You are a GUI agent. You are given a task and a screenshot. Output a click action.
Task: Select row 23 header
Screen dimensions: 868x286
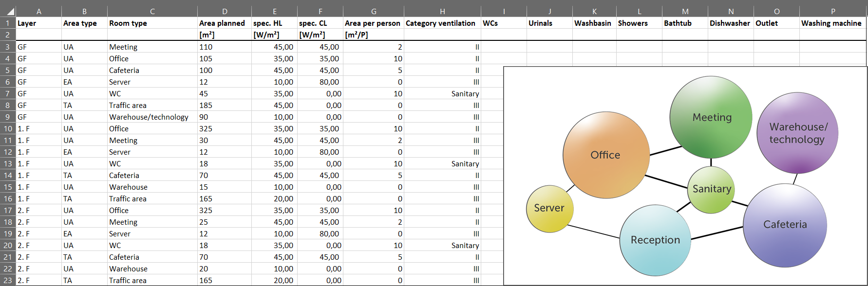pos(8,281)
